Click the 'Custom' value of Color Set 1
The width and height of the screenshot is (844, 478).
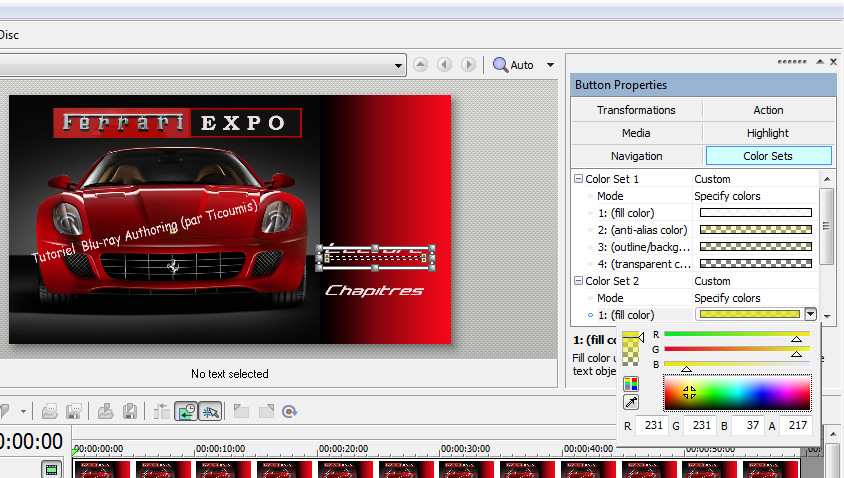[712, 179]
